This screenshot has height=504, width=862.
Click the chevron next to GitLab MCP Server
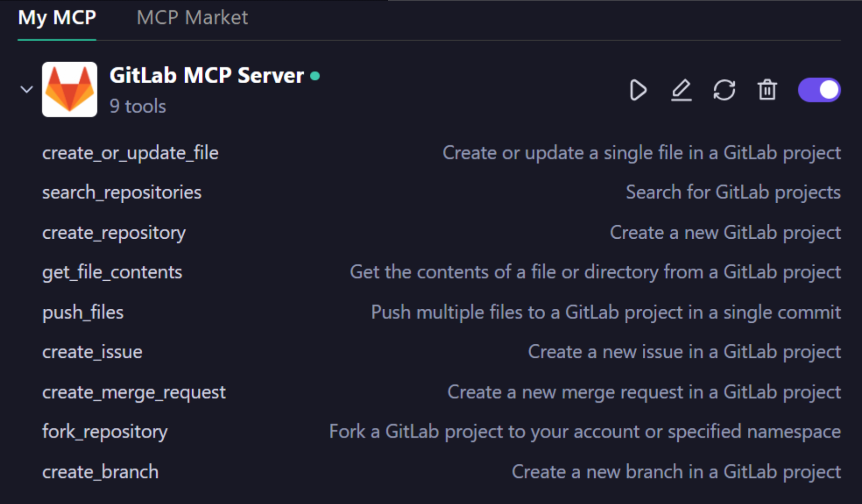pyautogui.click(x=26, y=90)
